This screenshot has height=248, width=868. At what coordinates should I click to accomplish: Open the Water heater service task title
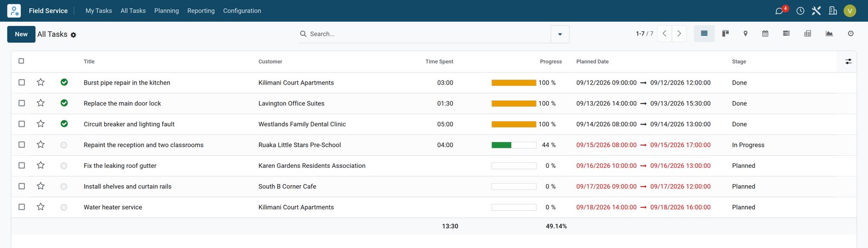[113, 207]
